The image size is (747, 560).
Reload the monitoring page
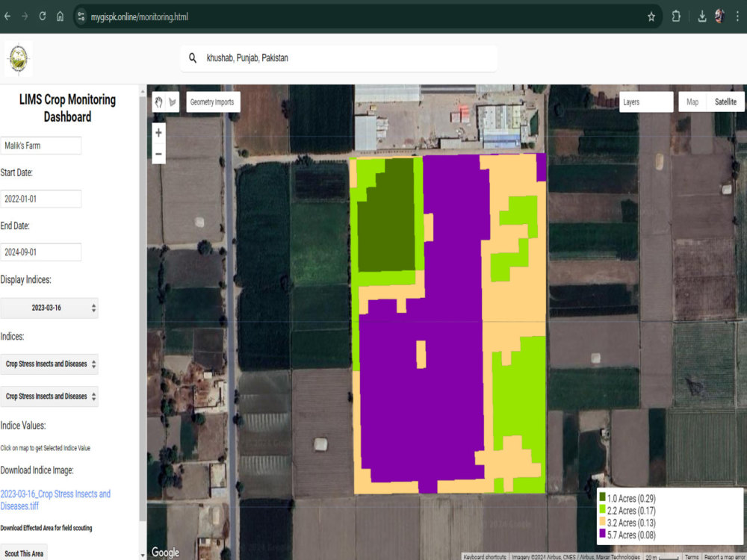coord(43,16)
